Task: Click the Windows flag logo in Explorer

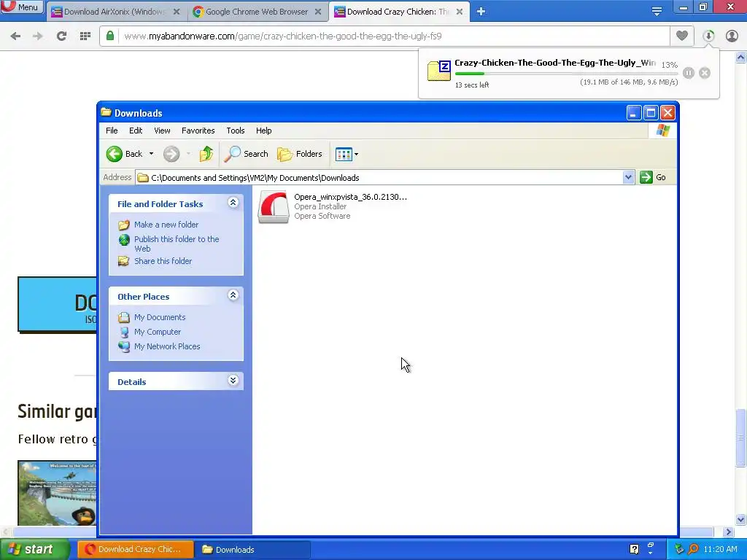Action: [x=663, y=131]
